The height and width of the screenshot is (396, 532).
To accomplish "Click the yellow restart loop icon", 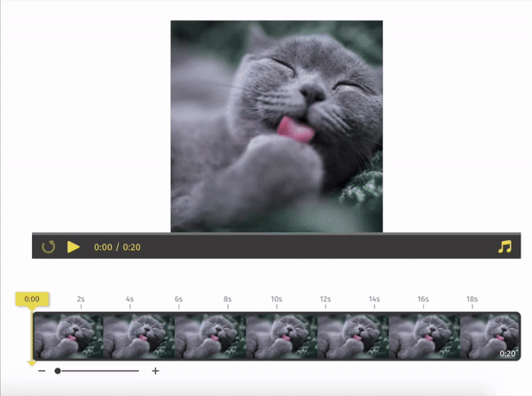I will click(x=48, y=247).
